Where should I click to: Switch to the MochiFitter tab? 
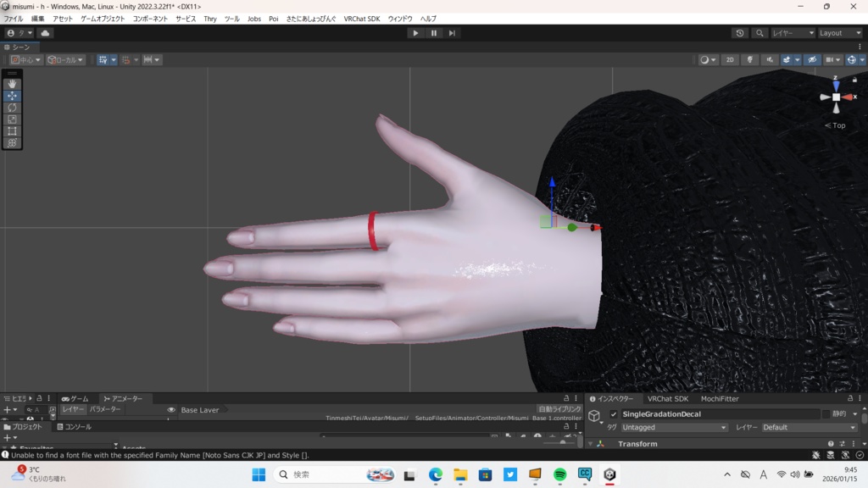click(x=720, y=398)
